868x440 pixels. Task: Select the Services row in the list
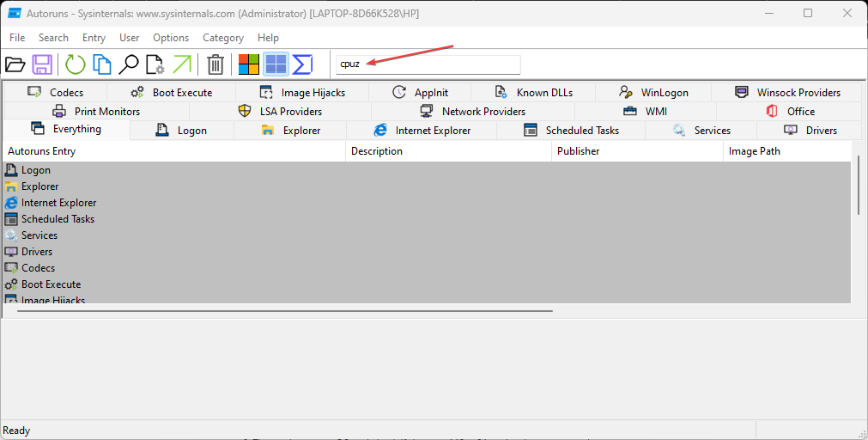(427, 235)
